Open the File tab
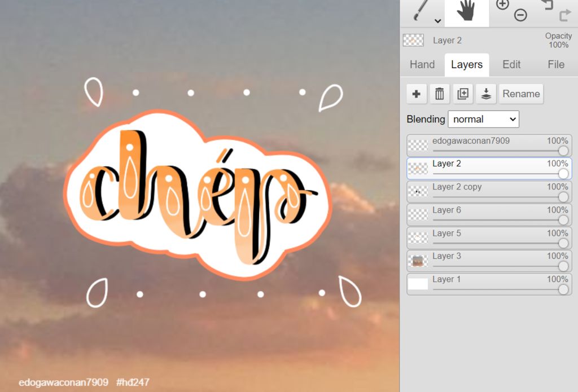578x392 pixels. click(556, 64)
